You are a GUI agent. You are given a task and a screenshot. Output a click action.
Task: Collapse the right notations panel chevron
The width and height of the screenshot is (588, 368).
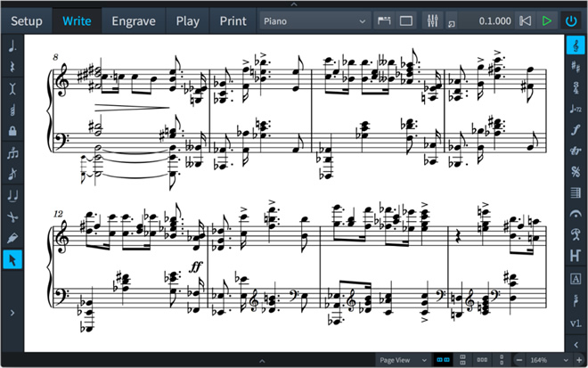click(576, 345)
